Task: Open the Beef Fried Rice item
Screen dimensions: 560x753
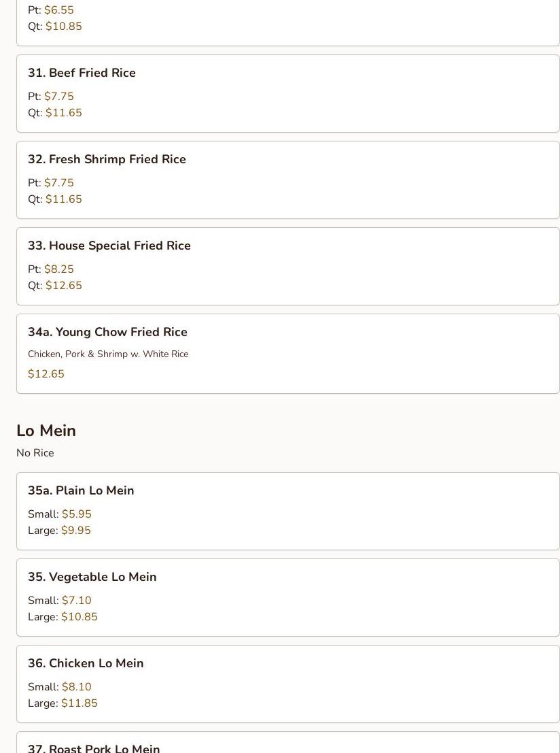Action: pos(82,73)
